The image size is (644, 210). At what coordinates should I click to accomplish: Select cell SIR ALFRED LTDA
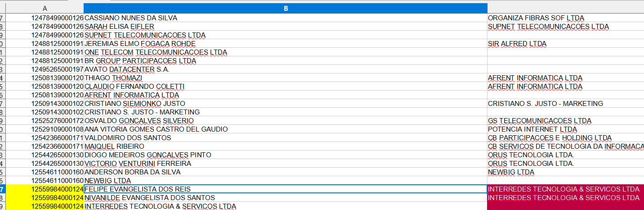pos(566,44)
